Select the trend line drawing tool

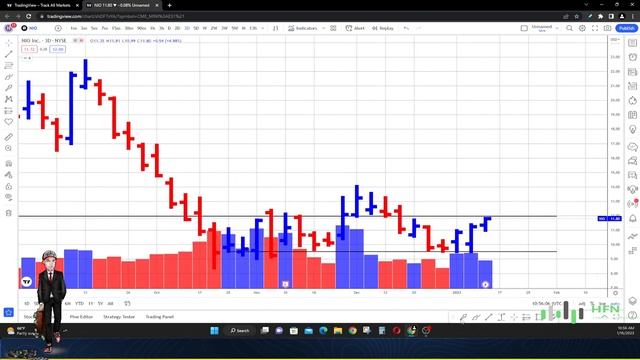tap(9, 54)
